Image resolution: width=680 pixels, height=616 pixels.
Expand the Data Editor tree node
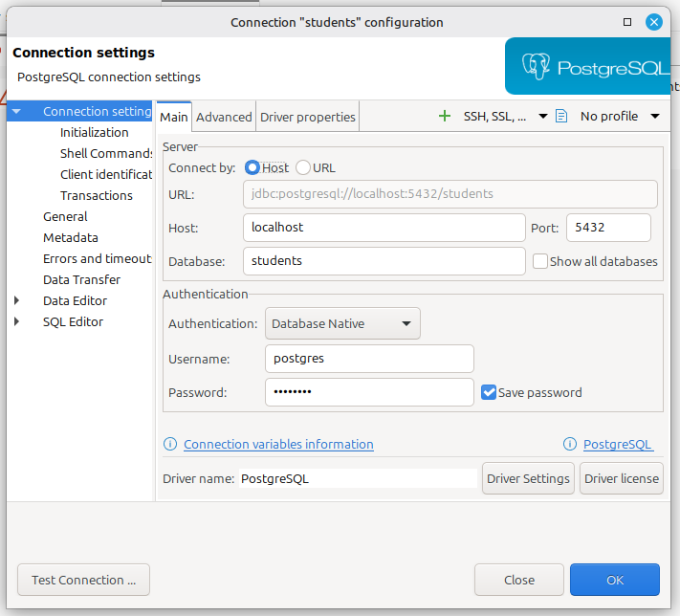(16, 300)
